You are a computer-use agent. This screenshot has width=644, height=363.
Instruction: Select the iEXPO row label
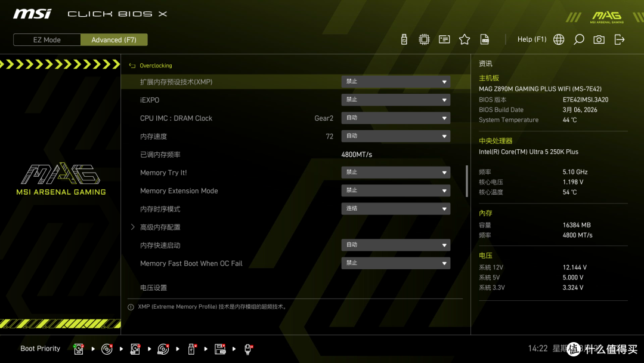[x=150, y=100]
